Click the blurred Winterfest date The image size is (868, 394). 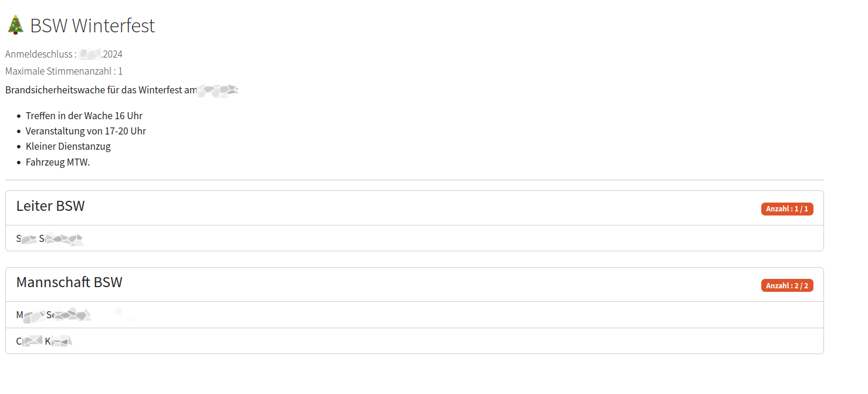[x=217, y=90]
